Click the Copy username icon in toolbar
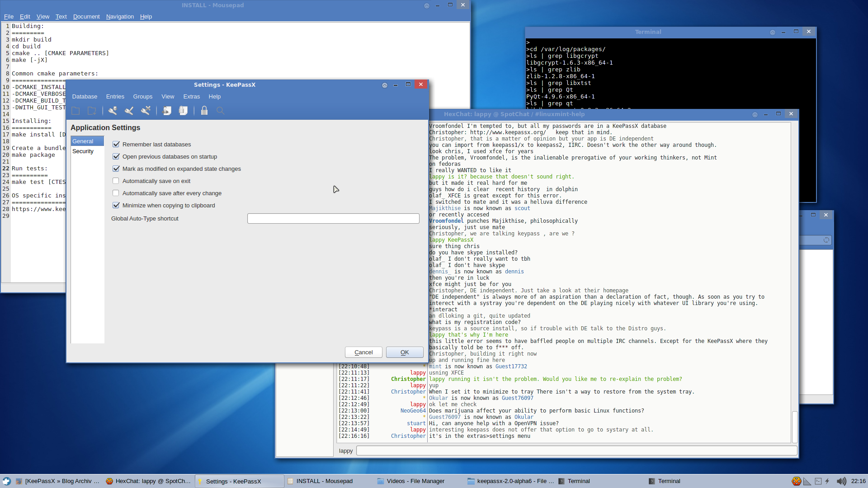The height and width of the screenshot is (488, 868). [167, 111]
